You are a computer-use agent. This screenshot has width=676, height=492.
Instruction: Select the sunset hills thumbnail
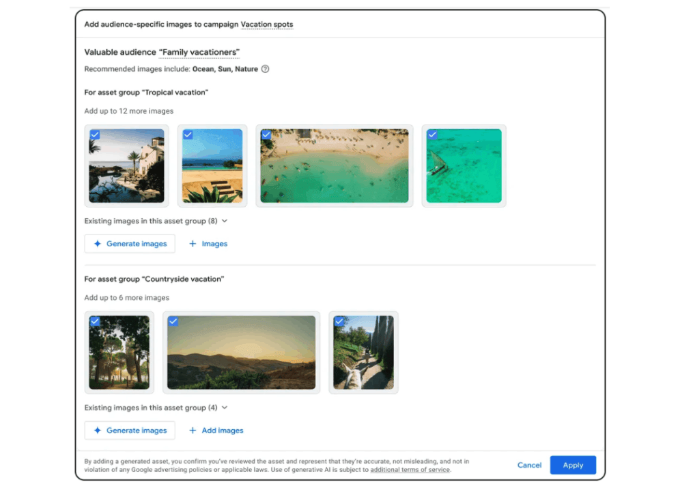pos(241,352)
